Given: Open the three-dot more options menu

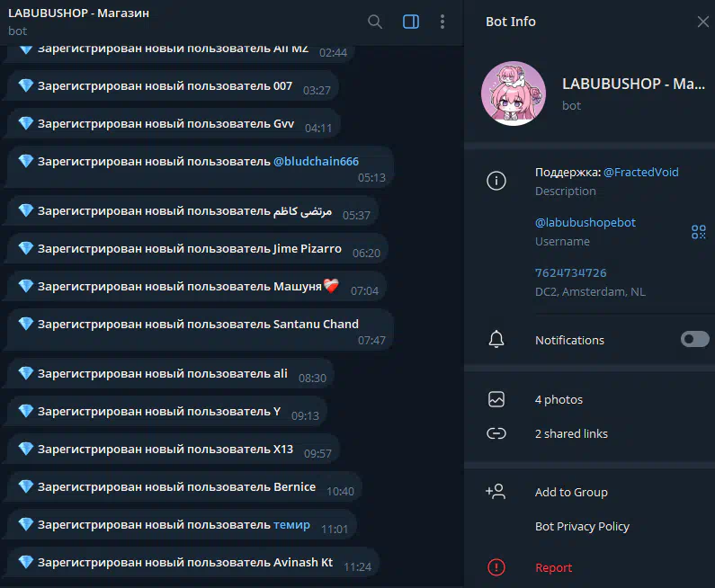Looking at the screenshot, I should (x=442, y=22).
